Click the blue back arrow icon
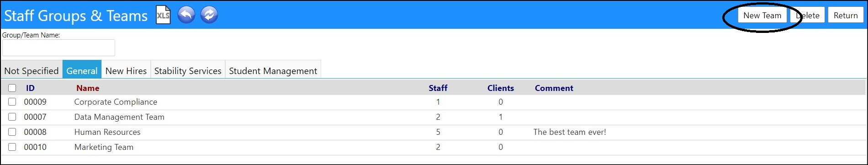This screenshot has width=868, height=165. 186,15
